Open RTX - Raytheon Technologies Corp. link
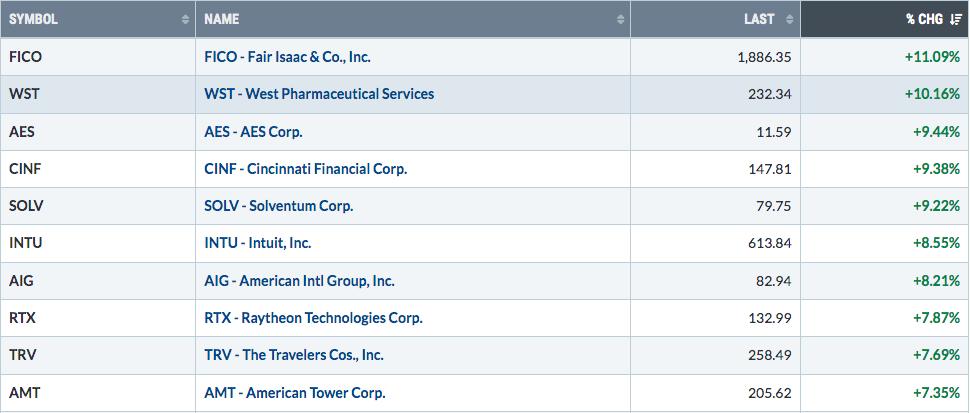This screenshot has width=970, height=413. (314, 318)
